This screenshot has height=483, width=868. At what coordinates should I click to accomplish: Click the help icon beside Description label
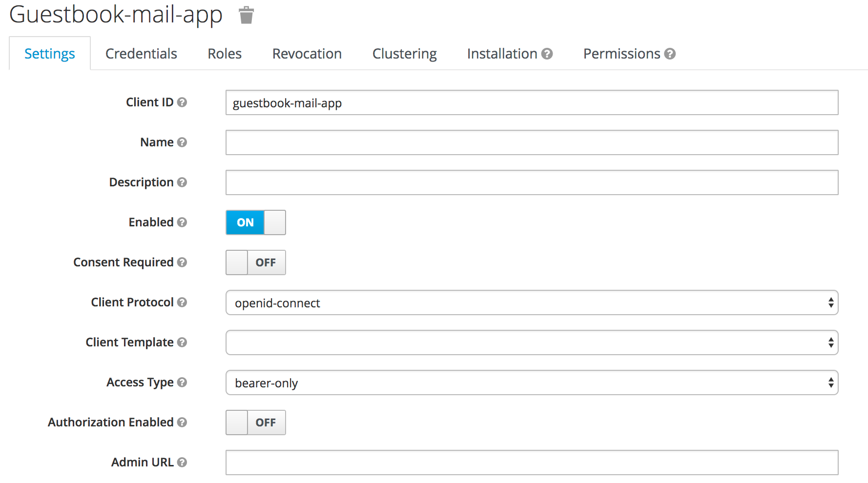[182, 182]
